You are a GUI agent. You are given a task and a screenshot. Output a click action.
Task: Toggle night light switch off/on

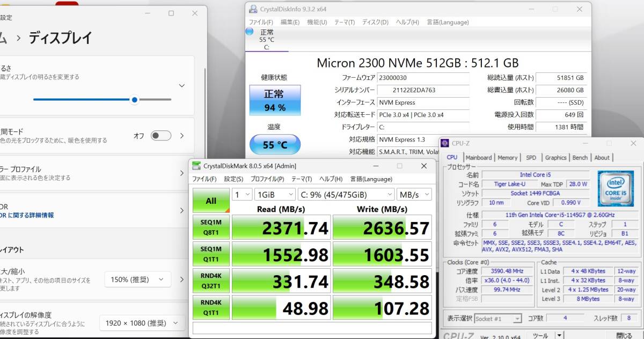pyautogui.click(x=161, y=136)
